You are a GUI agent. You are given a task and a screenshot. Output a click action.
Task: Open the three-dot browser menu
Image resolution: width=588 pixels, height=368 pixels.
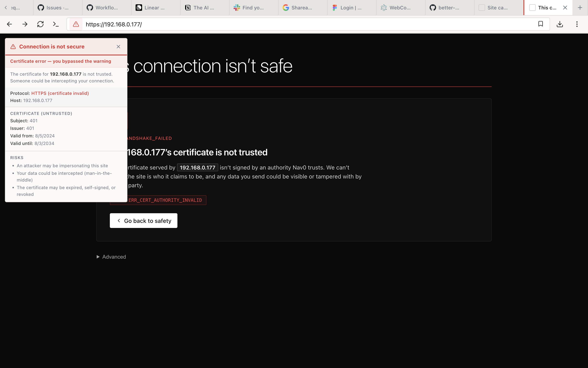click(x=577, y=24)
